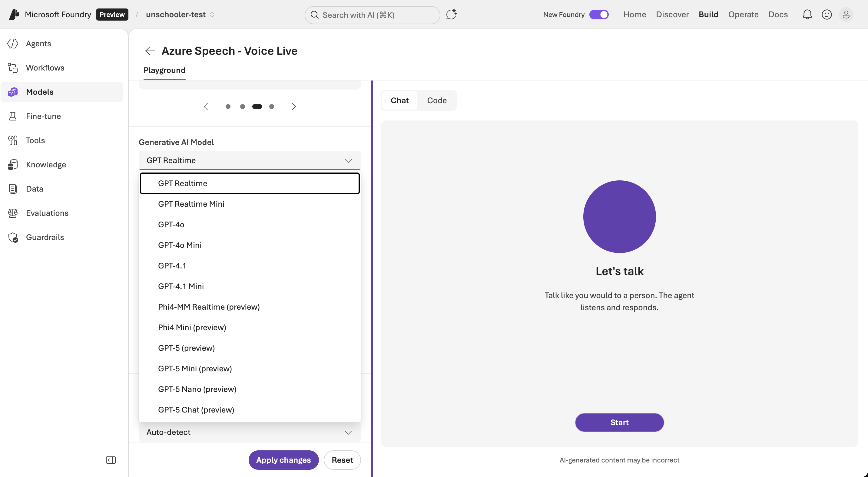Focus the Search with AI field
Viewport: 868px width, 477px height.
[372, 15]
